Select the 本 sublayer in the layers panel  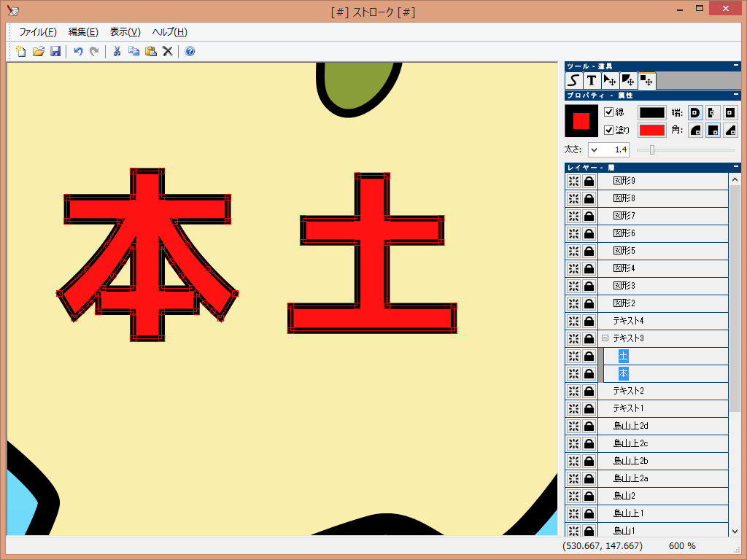624,373
